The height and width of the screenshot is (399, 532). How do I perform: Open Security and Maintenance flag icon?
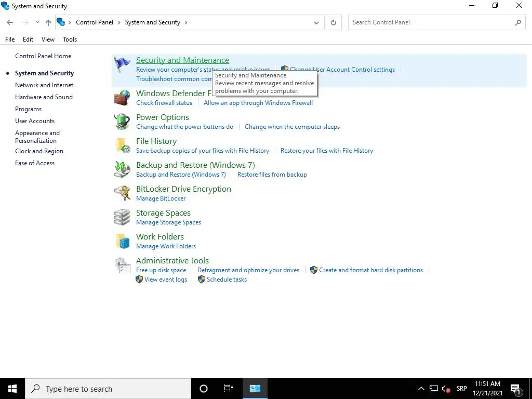tap(122, 64)
